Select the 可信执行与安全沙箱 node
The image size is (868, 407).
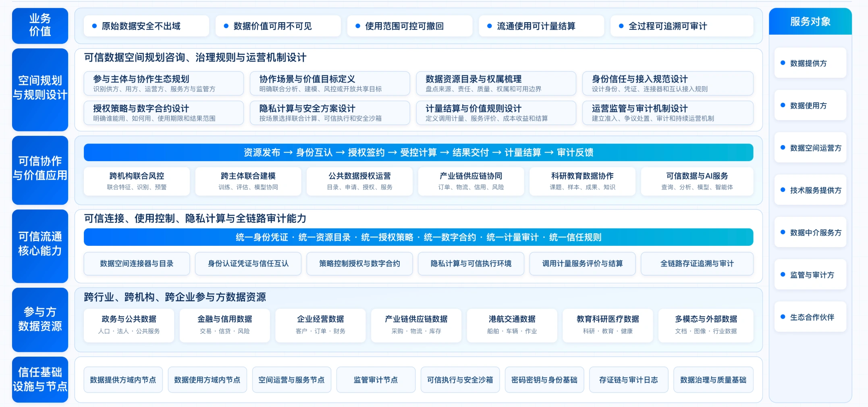[x=460, y=380]
